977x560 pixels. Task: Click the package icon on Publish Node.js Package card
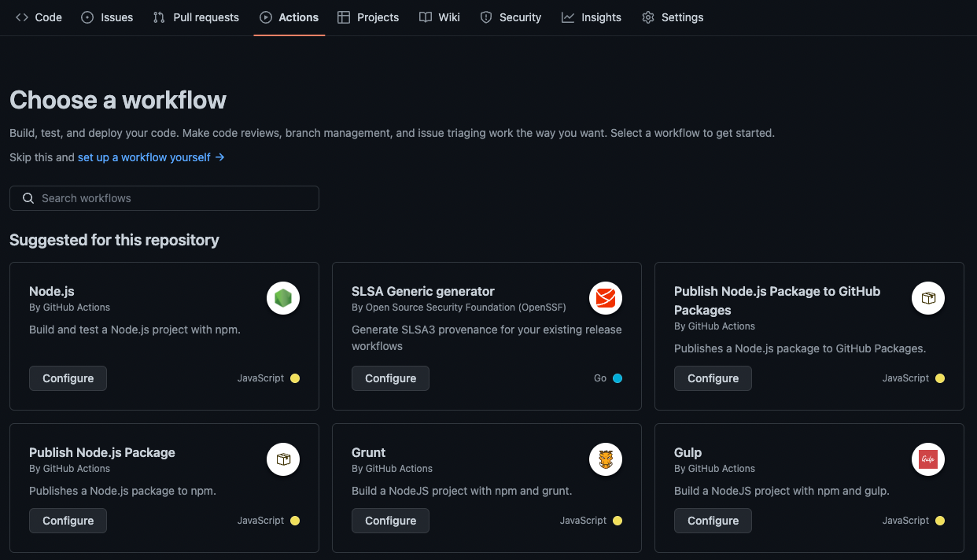[283, 459]
